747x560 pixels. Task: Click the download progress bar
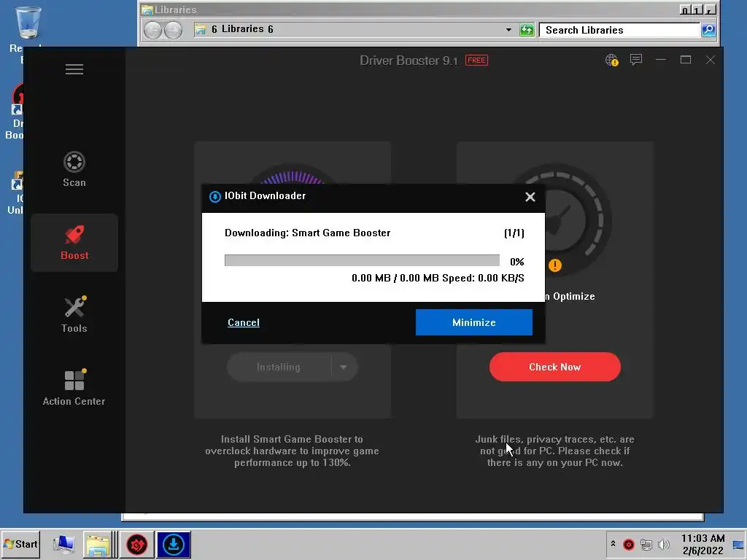[362, 260]
